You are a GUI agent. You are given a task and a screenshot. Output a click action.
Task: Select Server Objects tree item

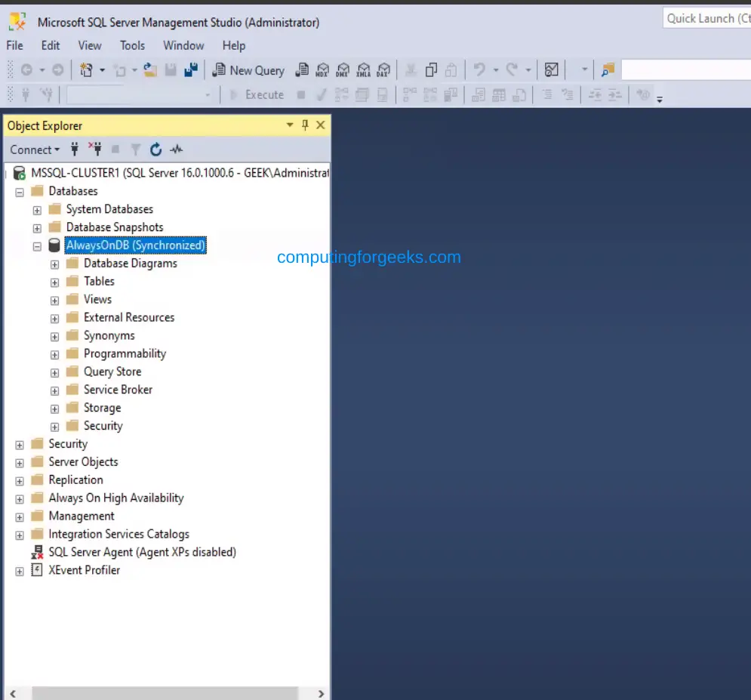click(83, 462)
